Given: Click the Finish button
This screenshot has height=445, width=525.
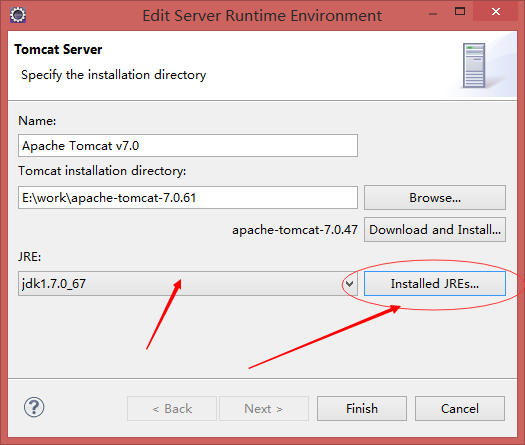Looking at the screenshot, I should tap(362, 409).
